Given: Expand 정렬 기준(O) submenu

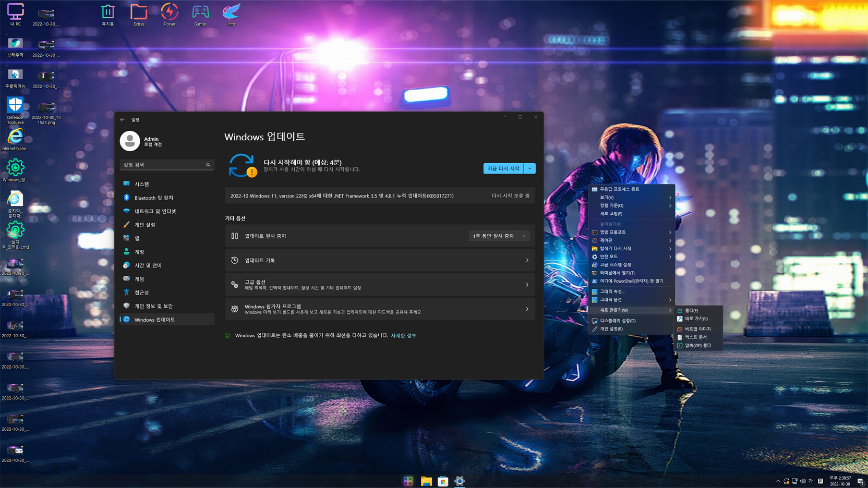Looking at the screenshot, I should tap(632, 205).
